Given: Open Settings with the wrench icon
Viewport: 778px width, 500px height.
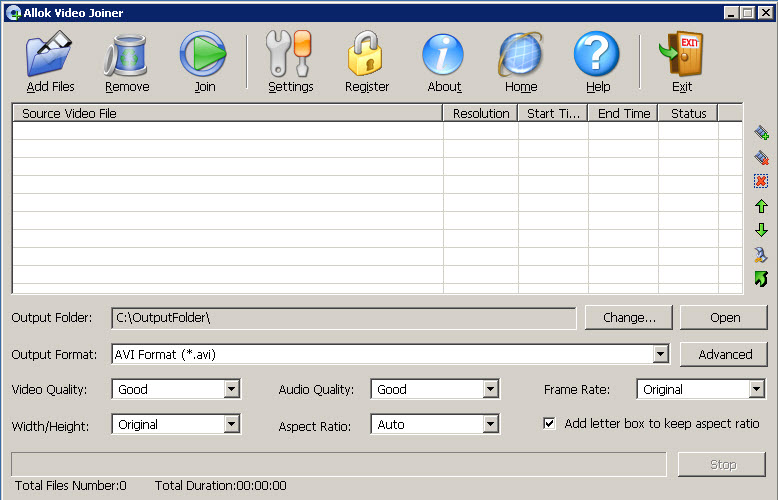Looking at the screenshot, I should 289,53.
